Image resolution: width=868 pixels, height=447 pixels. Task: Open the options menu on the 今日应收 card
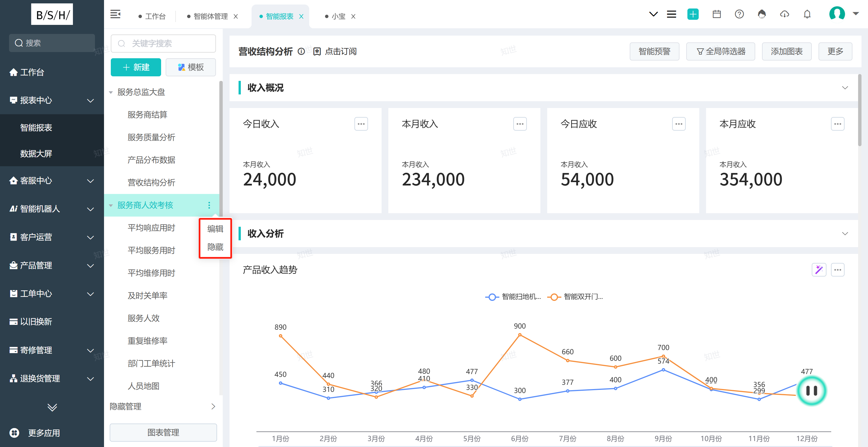point(679,124)
